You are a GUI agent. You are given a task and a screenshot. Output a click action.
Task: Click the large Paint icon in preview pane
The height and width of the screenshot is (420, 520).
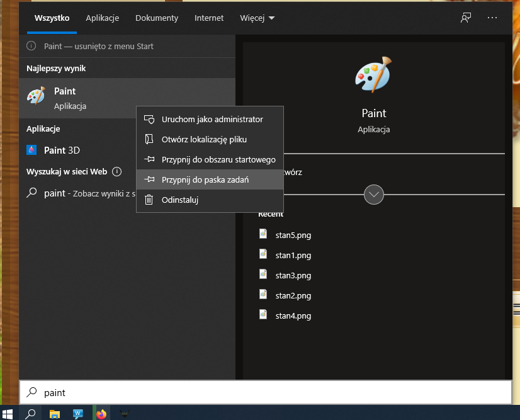373,74
